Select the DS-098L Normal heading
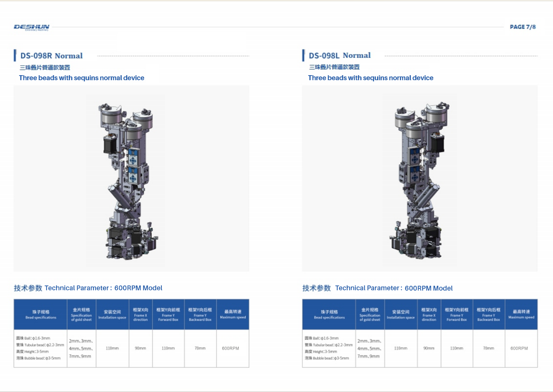Screen dimensions: 553x392 tap(340, 55)
